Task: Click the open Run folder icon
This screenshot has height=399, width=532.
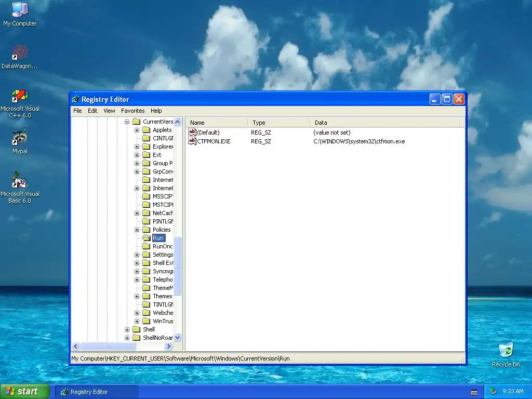Action: pos(146,238)
